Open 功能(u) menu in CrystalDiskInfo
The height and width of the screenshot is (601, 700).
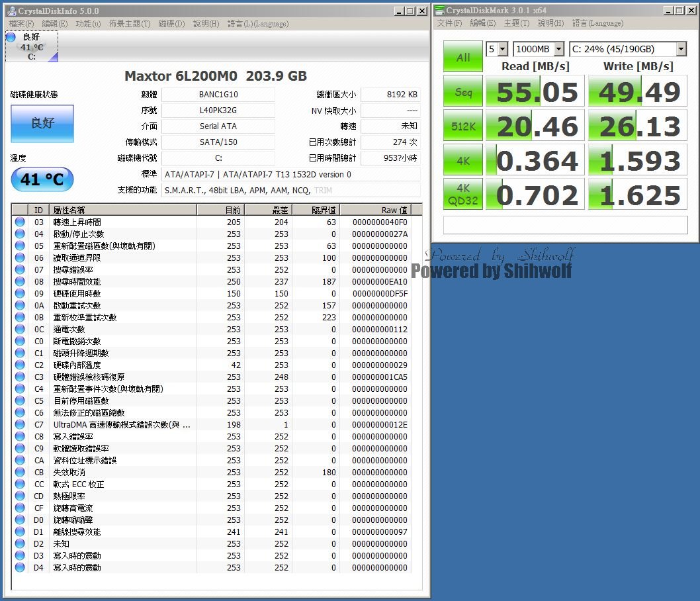tap(88, 24)
